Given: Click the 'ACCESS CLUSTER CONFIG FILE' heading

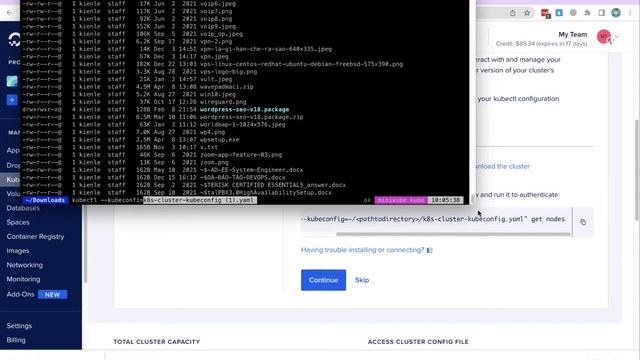Looking at the screenshot, I should point(418,342).
